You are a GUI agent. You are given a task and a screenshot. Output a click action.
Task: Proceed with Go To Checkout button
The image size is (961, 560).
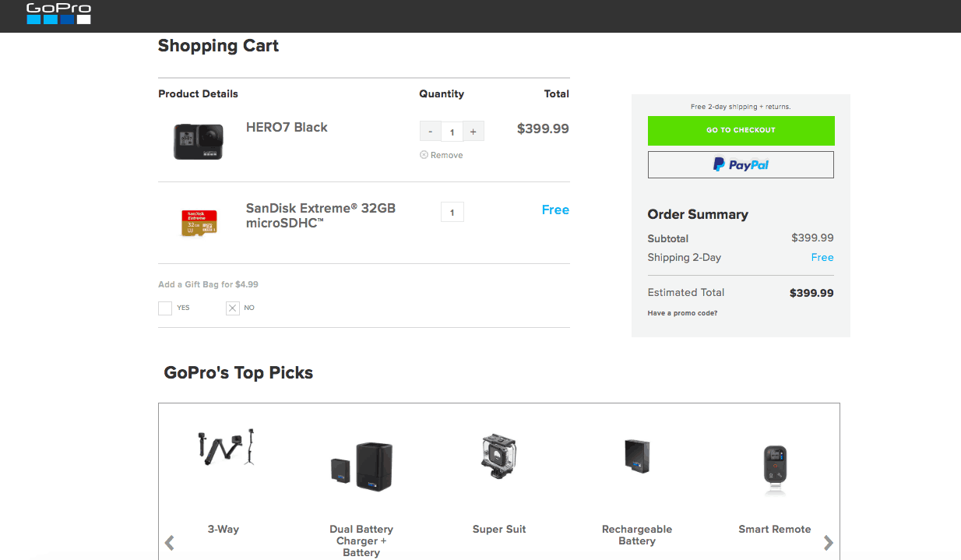click(741, 131)
